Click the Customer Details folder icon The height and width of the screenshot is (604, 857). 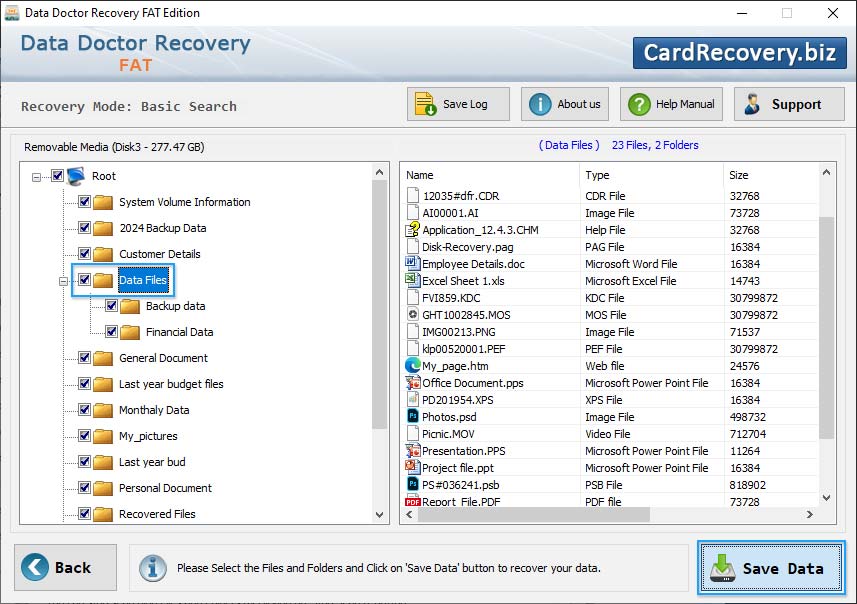click(x=103, y=254)
